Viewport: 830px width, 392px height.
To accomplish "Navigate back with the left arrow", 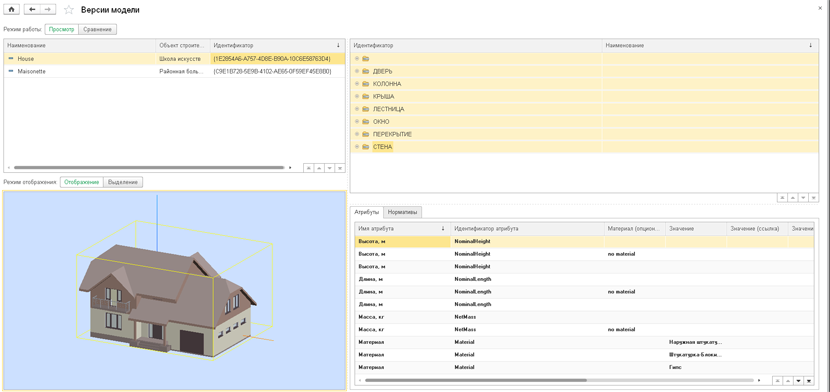I will pyautogui.click(x=32, y=10).
